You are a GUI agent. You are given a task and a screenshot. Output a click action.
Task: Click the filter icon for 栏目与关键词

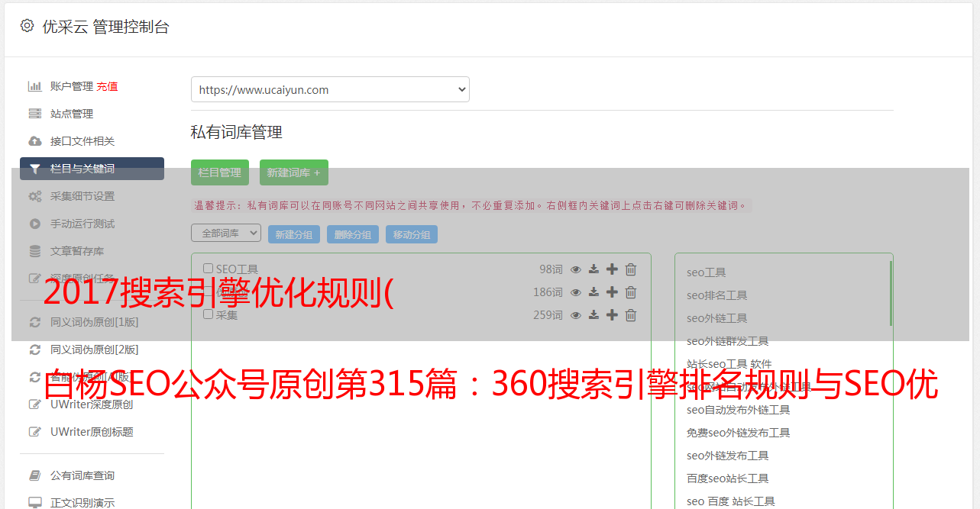click(34, 169)
